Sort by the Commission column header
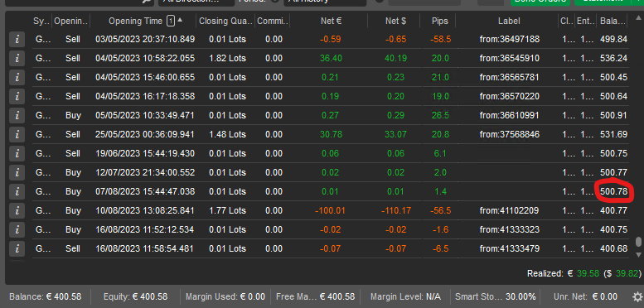Viewport: 644px width, 308px height. click(x=273, y=21)
